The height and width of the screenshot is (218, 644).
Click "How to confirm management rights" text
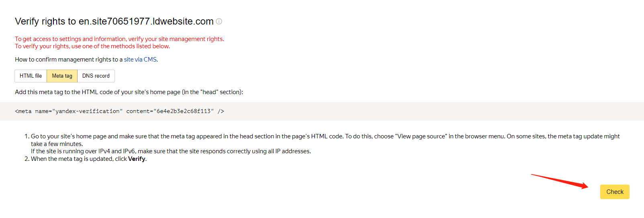(68, 60)
